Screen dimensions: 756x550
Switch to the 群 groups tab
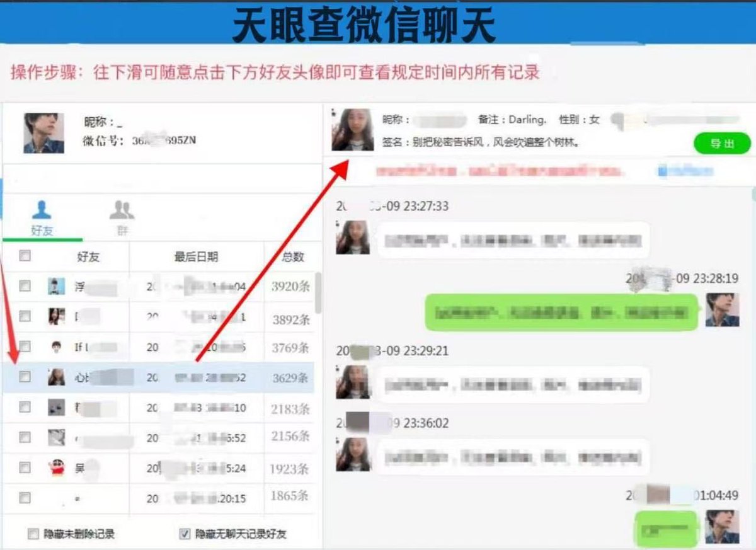tap(122, 219)
